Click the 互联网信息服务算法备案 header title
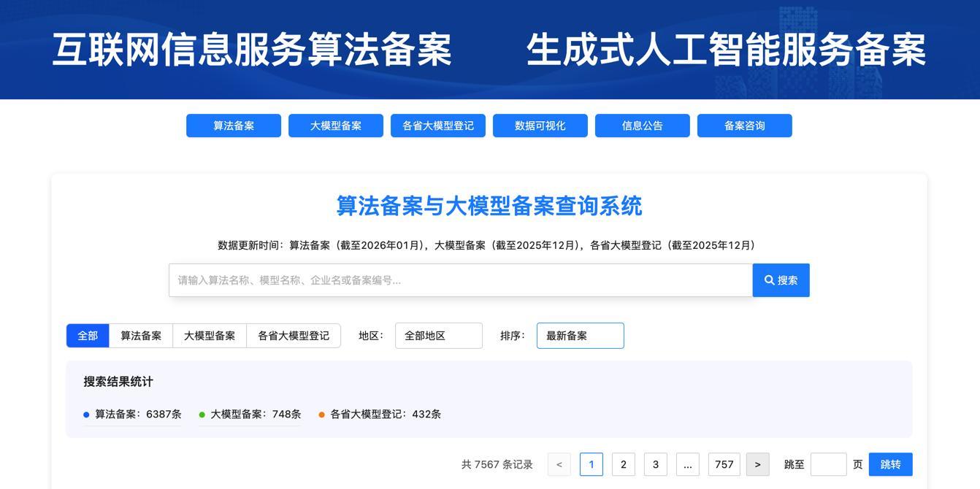 coord(252,50)
